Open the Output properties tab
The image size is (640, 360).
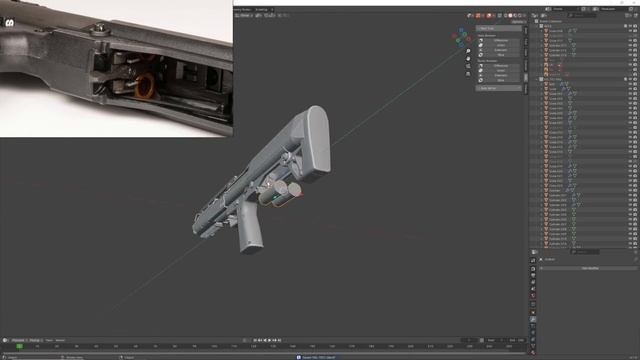533,276
